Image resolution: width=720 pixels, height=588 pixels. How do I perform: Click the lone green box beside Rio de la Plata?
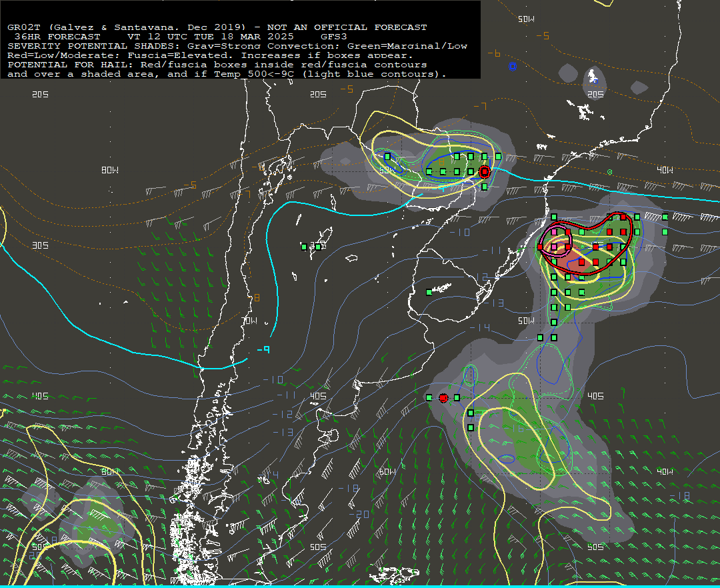click(x=429, y=292)
